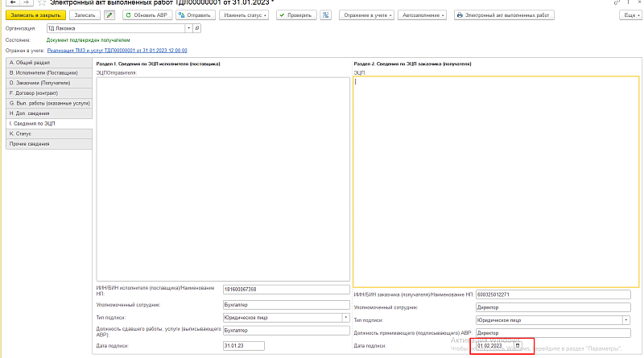Click open icon next to Организация field
The width and height of the screenshot is (644, 358).
click(x=198, y=27)
